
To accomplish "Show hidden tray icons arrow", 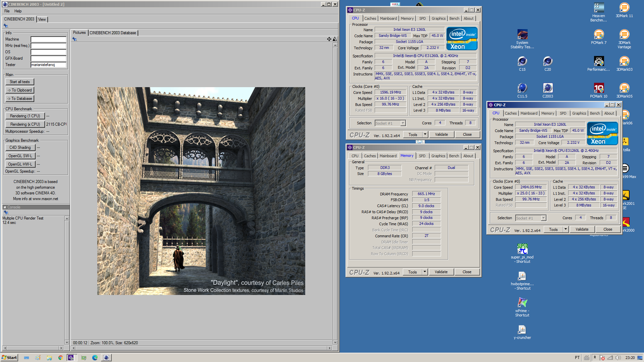I will pyautogui.click(x=595, y=357).
